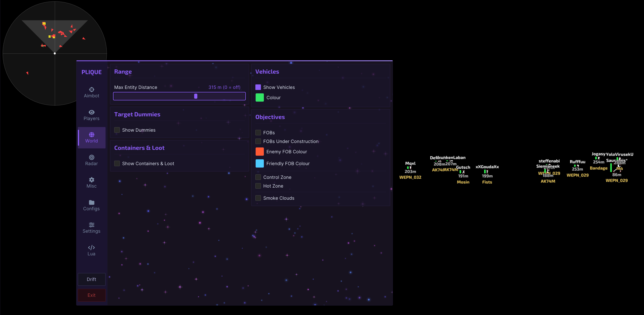Click the Max Entity Distance slider handle
The image size is (644, 315).
[196, 96]
